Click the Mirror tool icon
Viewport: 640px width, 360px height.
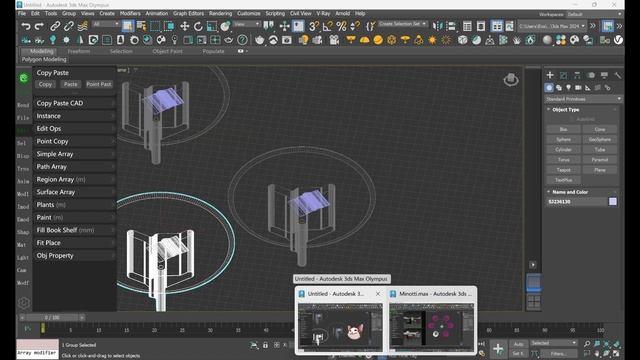click(x=438, y=26)
